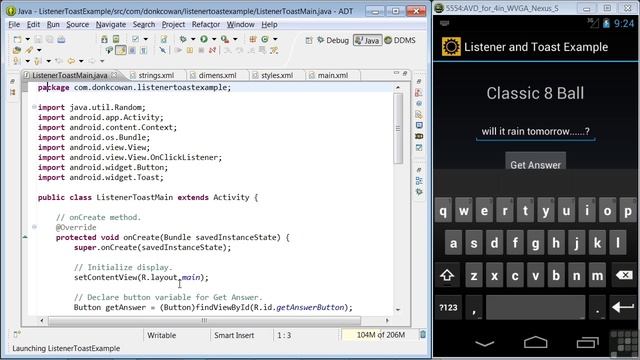
Task: Expand the Run launch dropdown arrow
Action: pyautogui.click(x=214, y=40)
